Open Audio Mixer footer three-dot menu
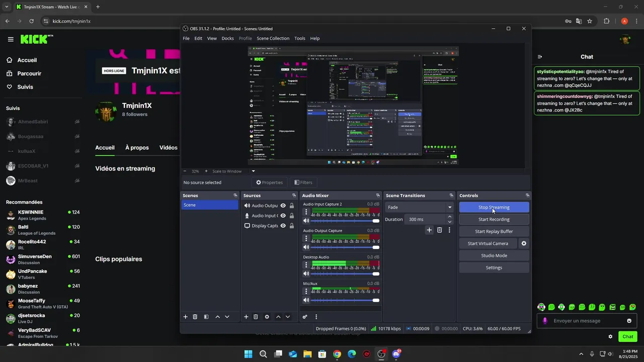The width and height of the screenshot is (644, 362). (316, 317)
